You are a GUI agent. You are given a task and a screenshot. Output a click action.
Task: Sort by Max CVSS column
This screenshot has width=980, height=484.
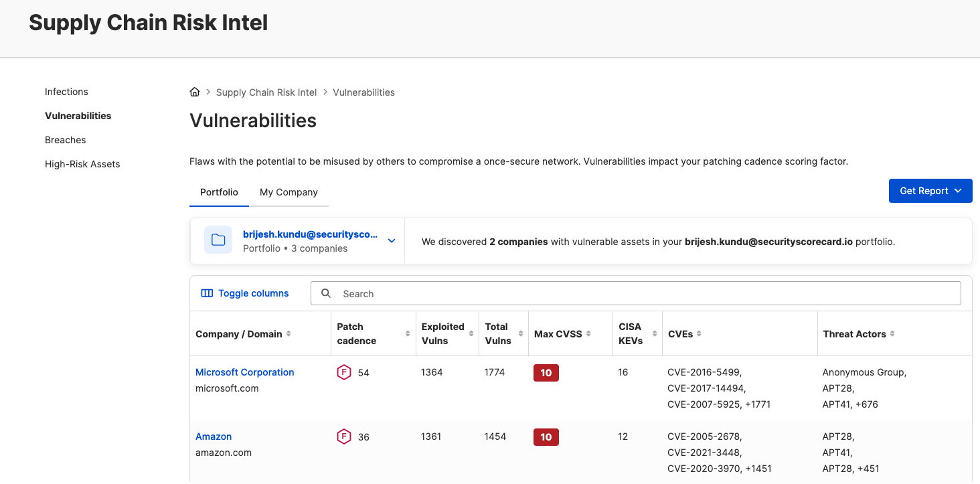tap(588, 334)
